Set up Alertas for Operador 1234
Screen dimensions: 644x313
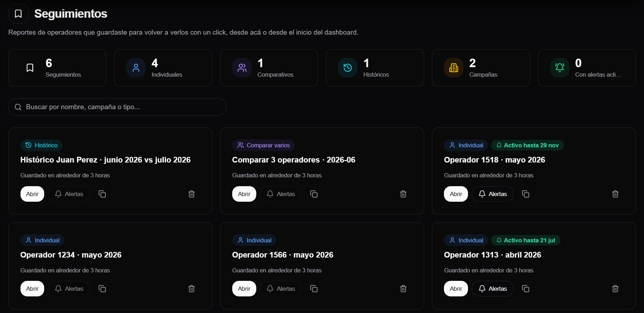tap(69, 289)
